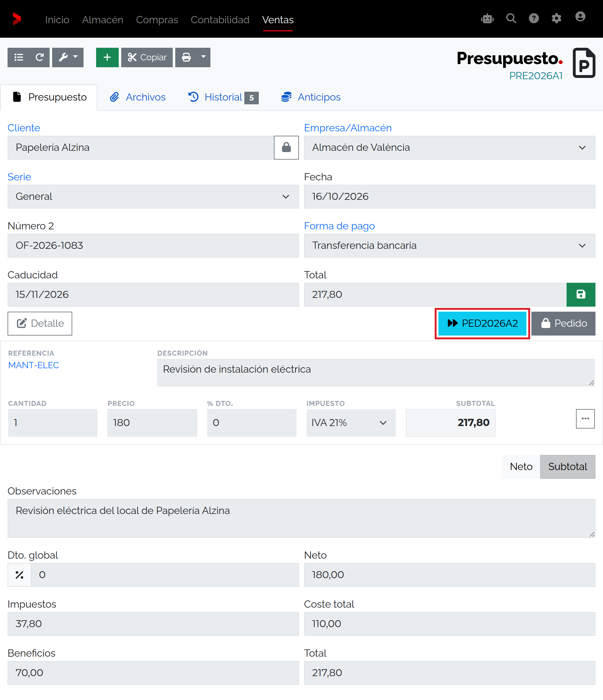This screenshot has height=700, width=603.
Task: Open settings gear icon in top bar
Action: [557, 18]
